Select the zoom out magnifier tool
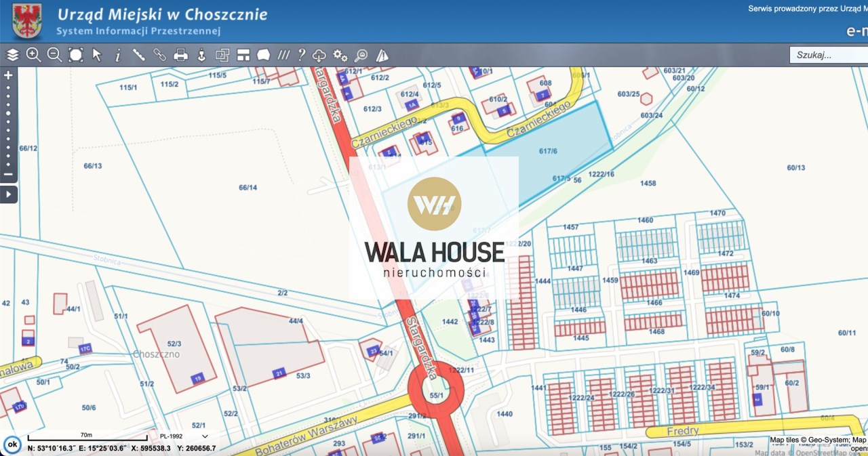This screenshot has width=868, height=456. click(x=55, y=55)
